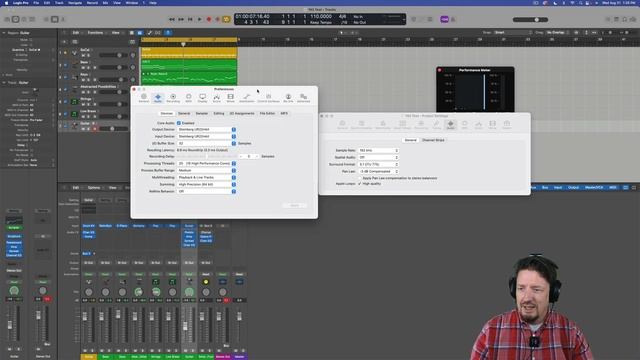
Task: Adjust the Recording Delay slider
Action: pyautogui.click(x=207, y=156)
